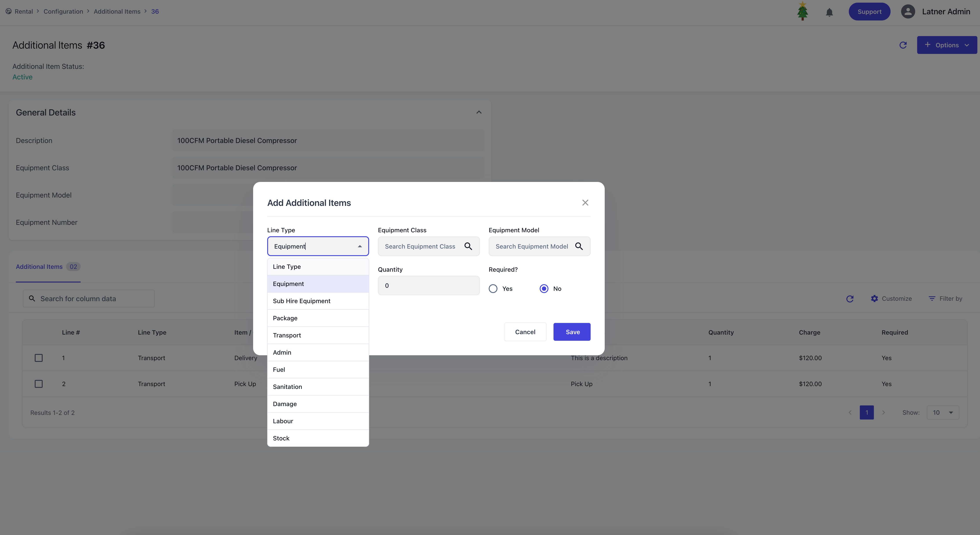Screen dimensions: 980x535
Task: Click the Equipment Model search magnifier icon
Action: pyautogui.click(x=579, y=246)
